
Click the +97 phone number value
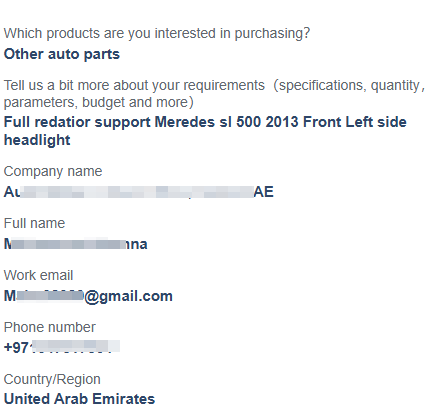[62, 347]
